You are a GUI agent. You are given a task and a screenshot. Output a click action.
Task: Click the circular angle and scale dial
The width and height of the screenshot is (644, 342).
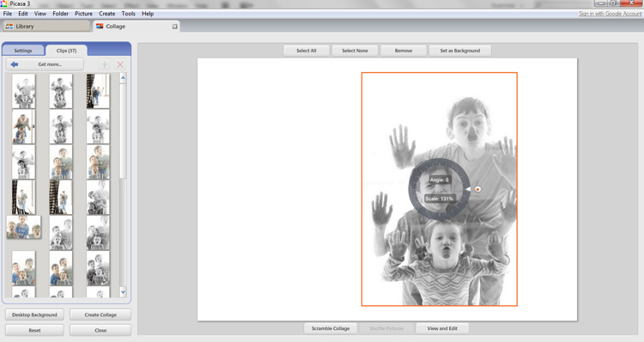coord(439,189)
